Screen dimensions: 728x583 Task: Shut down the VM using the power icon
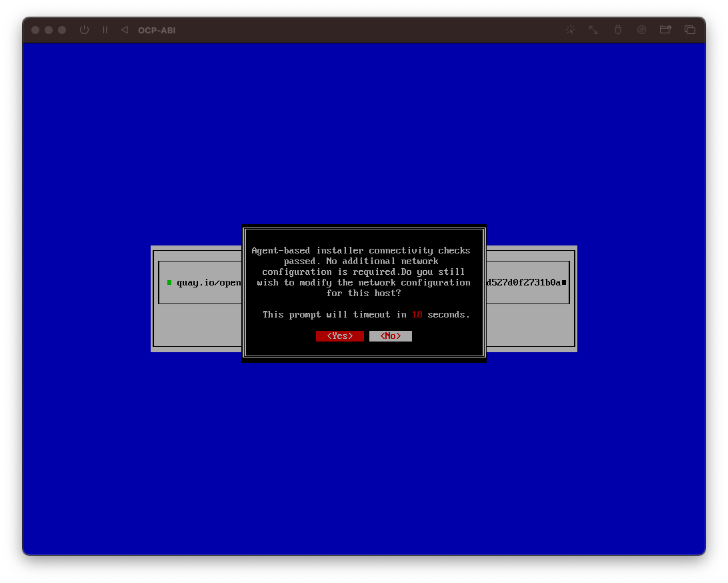84,30
